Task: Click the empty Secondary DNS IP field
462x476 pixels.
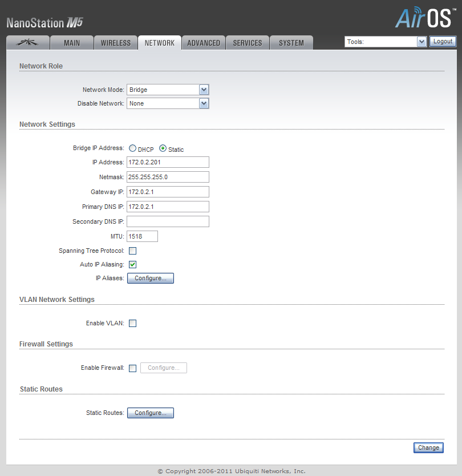Action: coord(168,221)
